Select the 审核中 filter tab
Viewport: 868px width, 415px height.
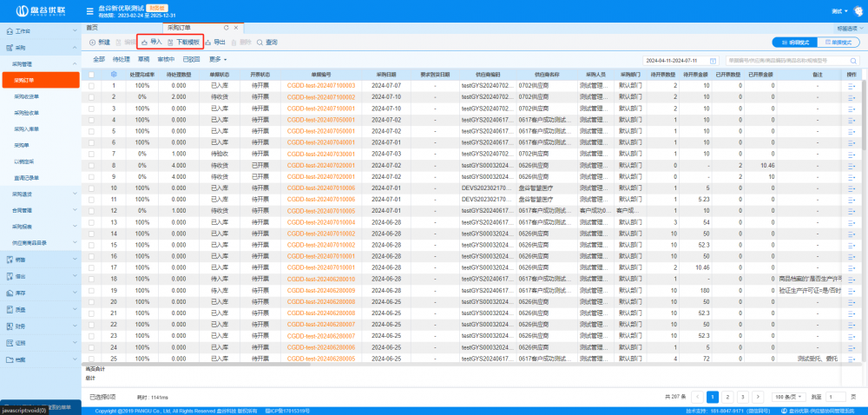pos(166,59)
